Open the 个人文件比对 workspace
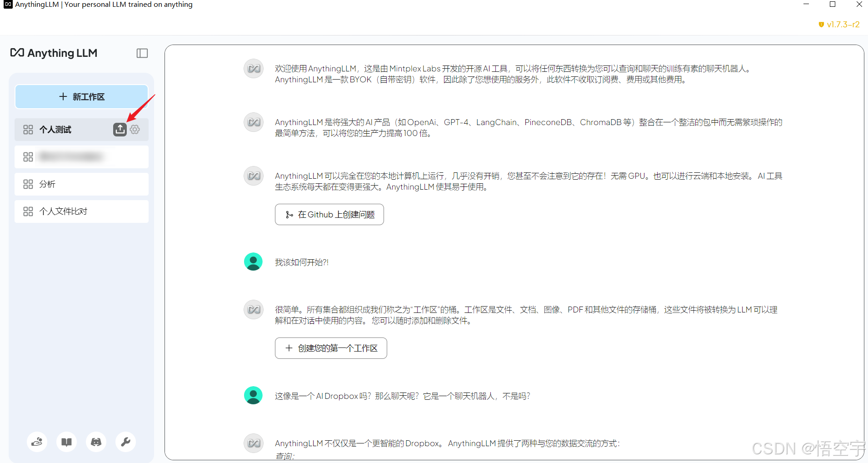This screenshot has width=868, height=463. [x=82, y=211]
